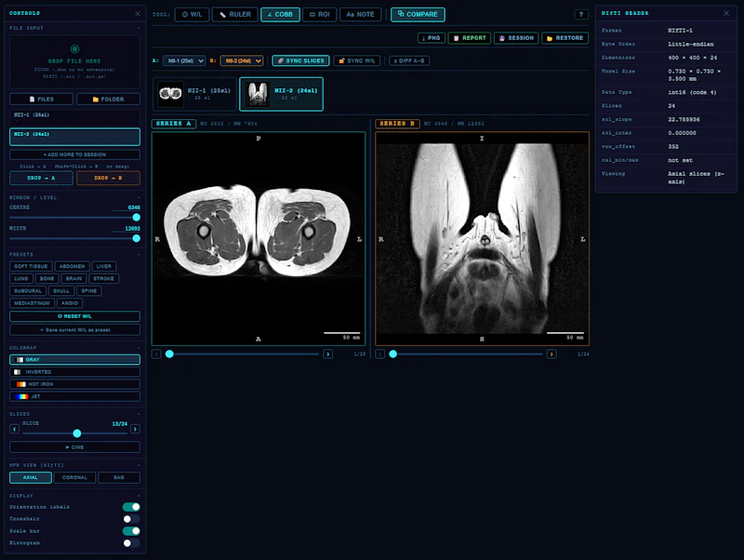Screen dimensions: 744x560
Task: Apply the Angio preset
Action: tap(69, 303)
